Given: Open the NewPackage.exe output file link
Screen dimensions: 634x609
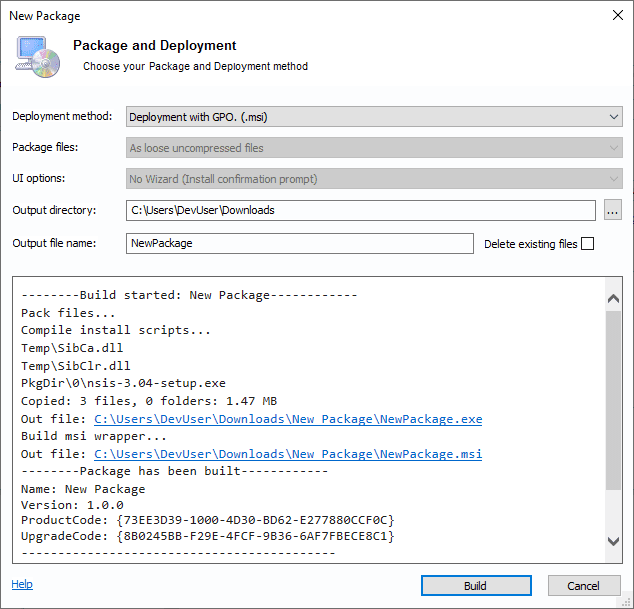Looking at the screenshot, I should tap(288, 420).
